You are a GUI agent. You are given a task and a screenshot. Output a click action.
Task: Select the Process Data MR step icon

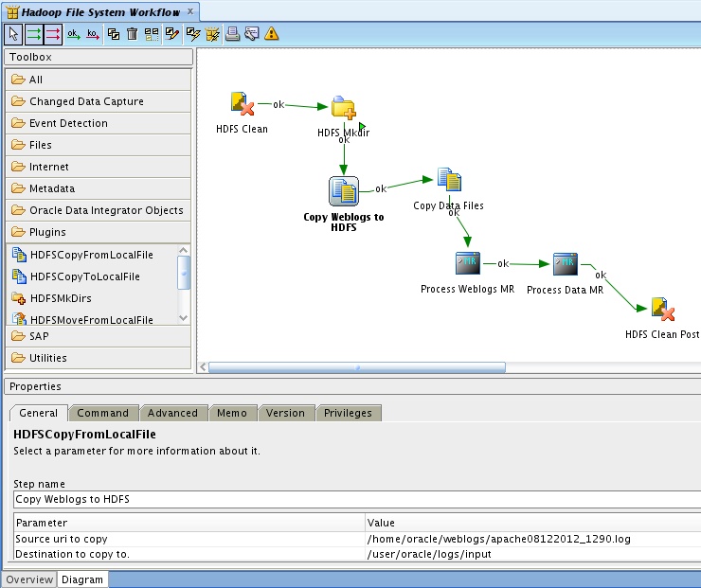[566, 264]
